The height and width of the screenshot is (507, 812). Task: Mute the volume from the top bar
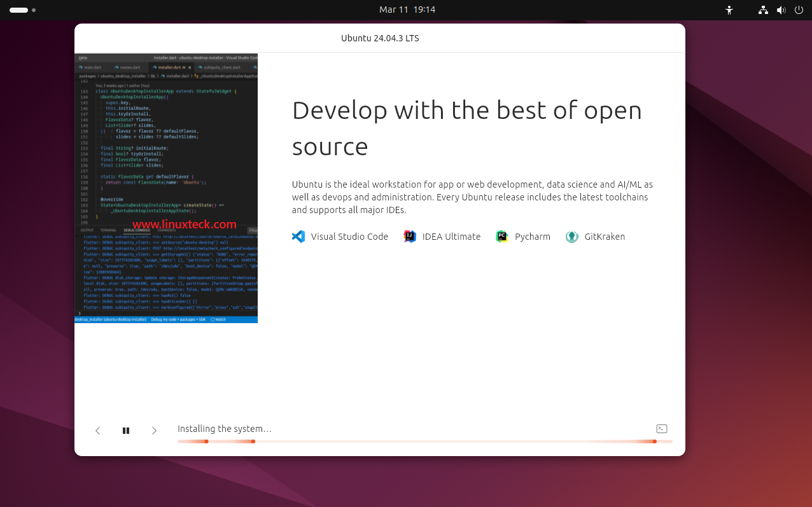[781, 10]
